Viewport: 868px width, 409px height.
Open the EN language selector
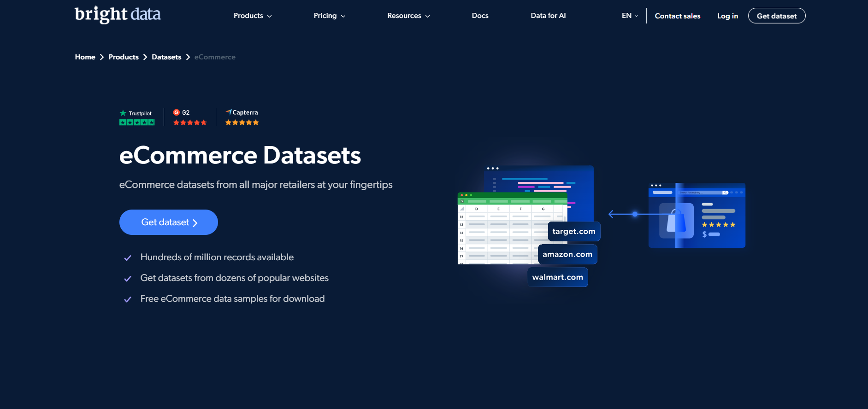click(x=630, y=16)
